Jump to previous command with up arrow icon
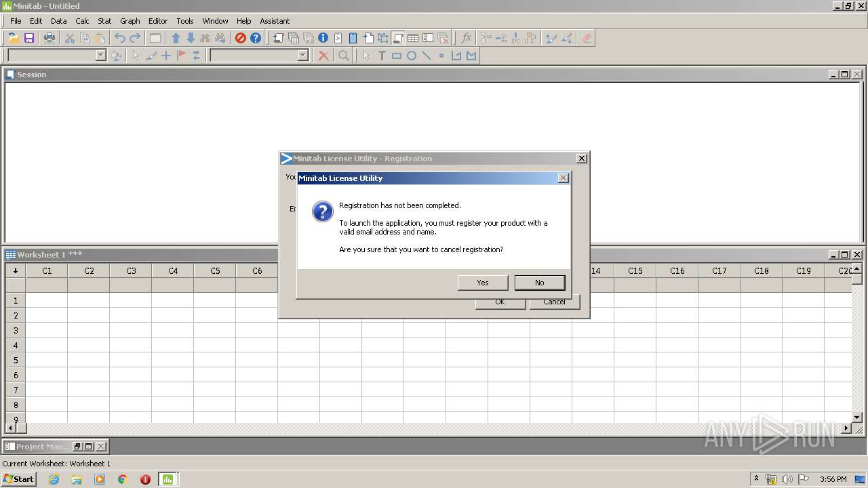 (x=176, y=38)
